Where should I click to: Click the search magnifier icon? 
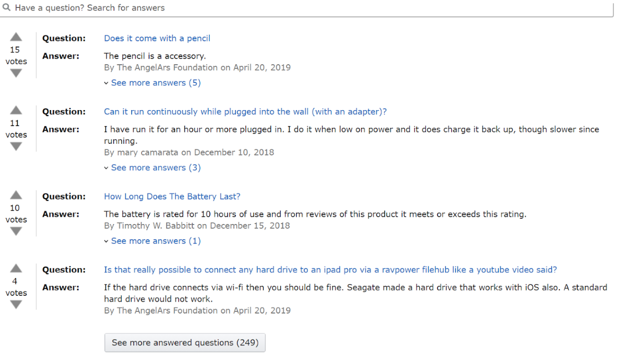point(7,8)
